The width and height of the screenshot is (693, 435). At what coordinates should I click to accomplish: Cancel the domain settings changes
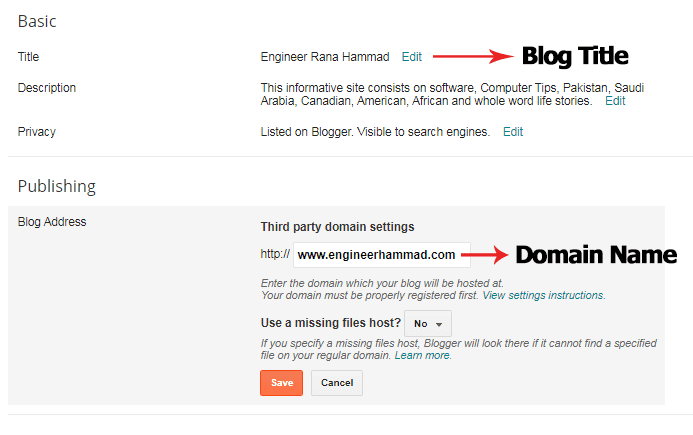337,383
